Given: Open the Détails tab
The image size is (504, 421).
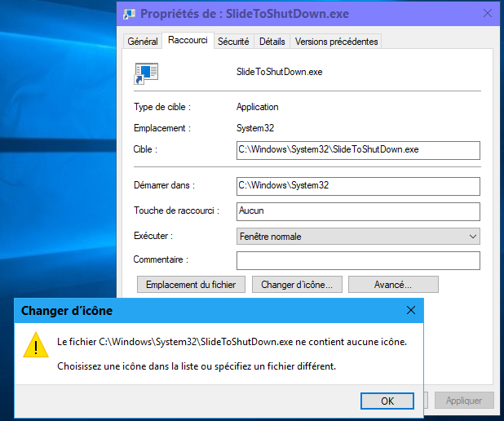Looking at the screenshot, I should (272, 42).
